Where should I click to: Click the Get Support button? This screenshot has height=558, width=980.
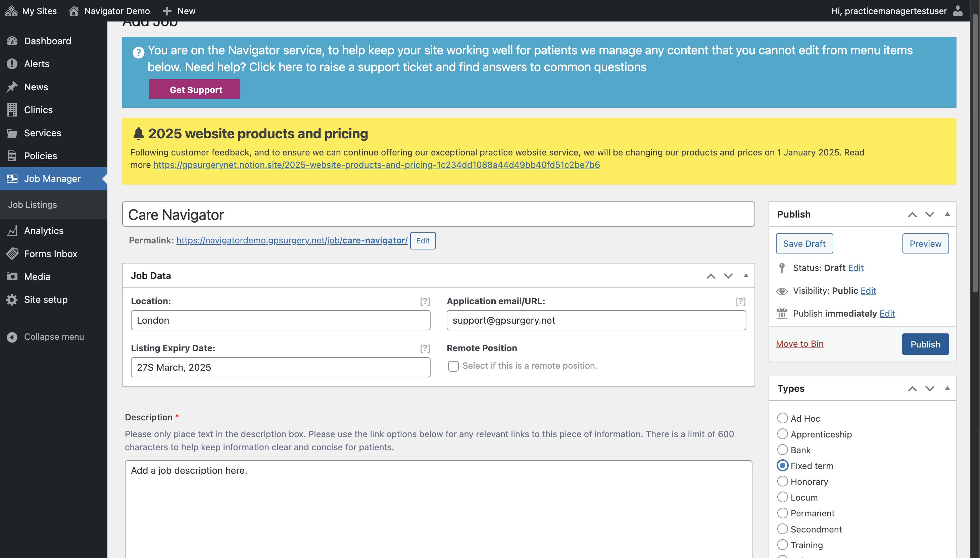click(x=194, y=89)
